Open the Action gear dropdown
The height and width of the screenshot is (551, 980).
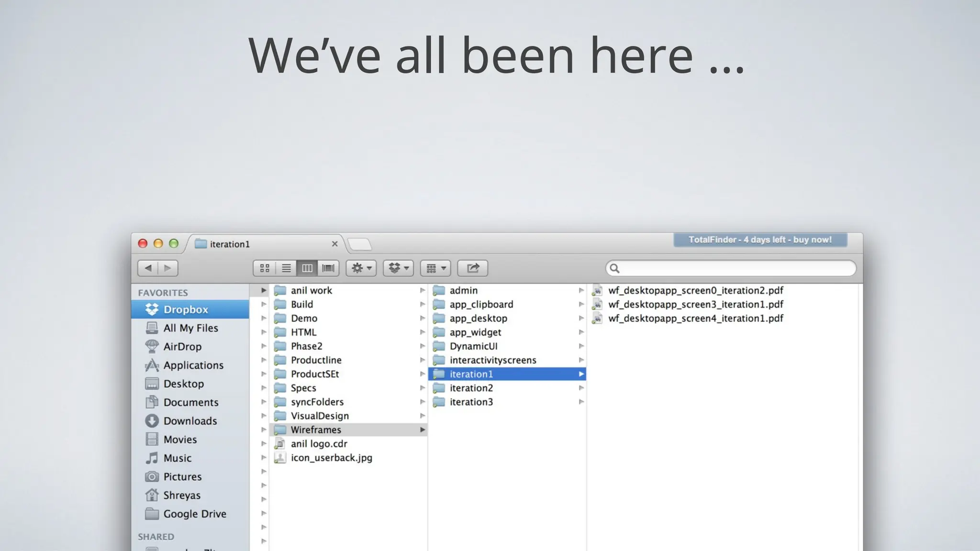pos(361,268)
